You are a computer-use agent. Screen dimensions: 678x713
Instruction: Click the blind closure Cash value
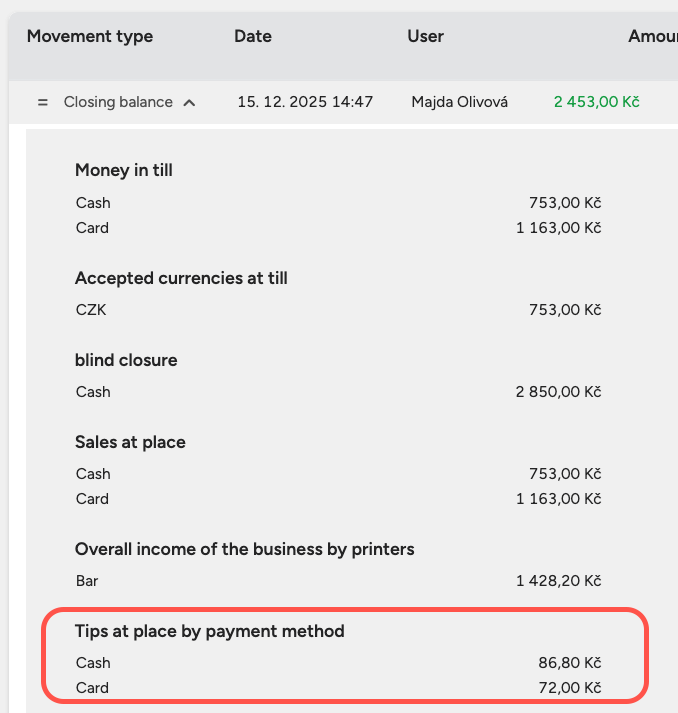(x=558, y=392)
